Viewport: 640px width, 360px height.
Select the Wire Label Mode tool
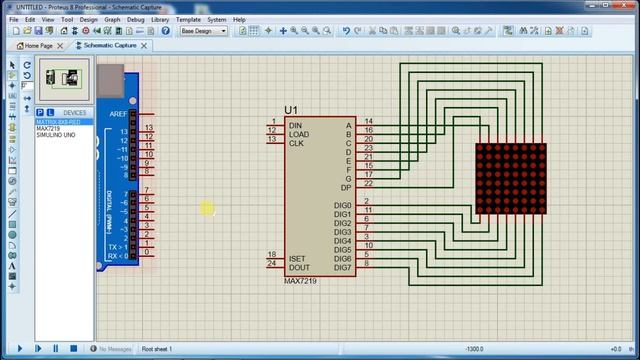pos(12,96)
